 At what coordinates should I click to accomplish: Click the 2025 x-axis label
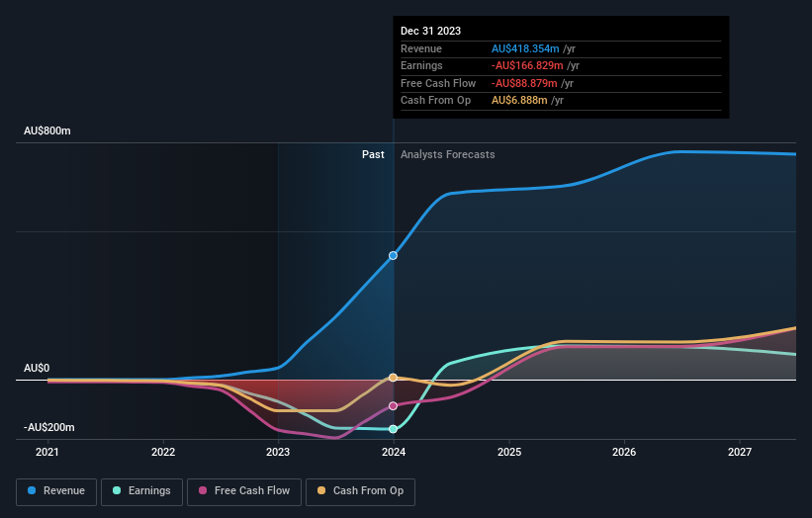point(509,453)
